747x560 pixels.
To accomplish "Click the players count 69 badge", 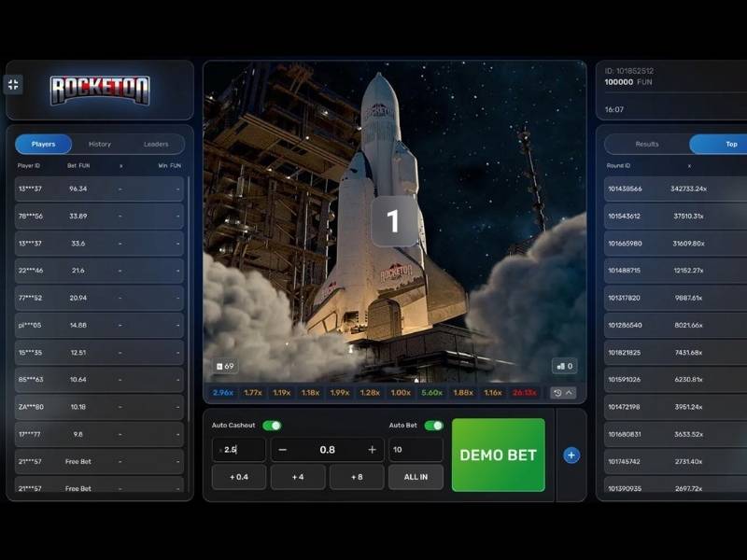I will 225,366.
